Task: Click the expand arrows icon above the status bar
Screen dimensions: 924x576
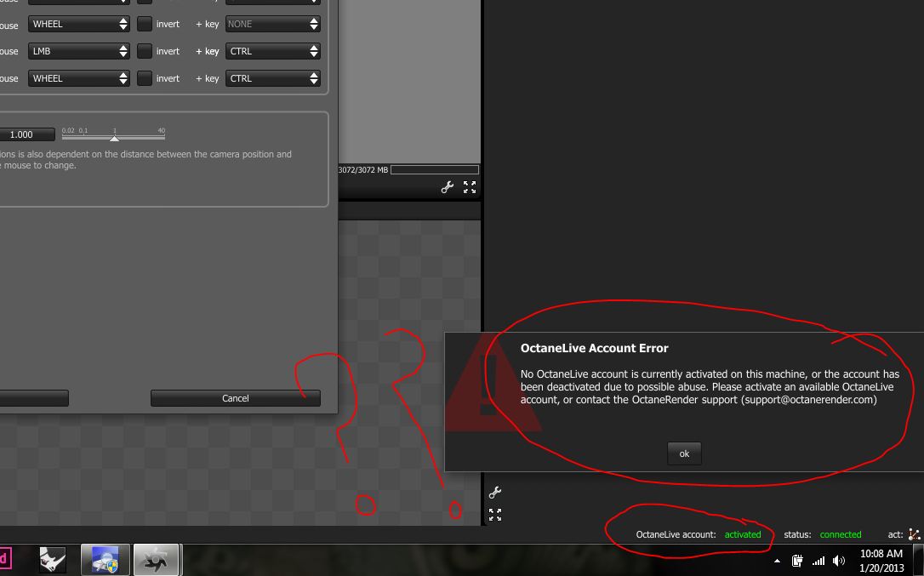Action: [x=495, y=515]
